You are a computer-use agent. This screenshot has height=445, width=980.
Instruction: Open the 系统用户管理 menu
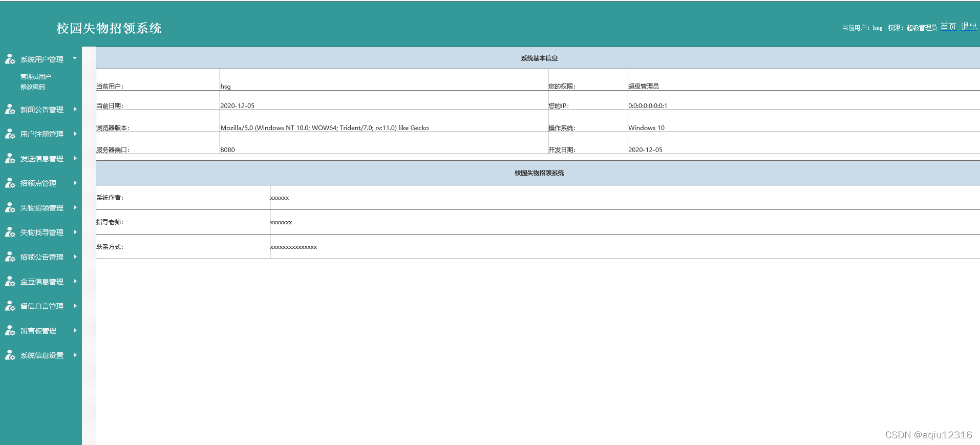coord(42,59)
